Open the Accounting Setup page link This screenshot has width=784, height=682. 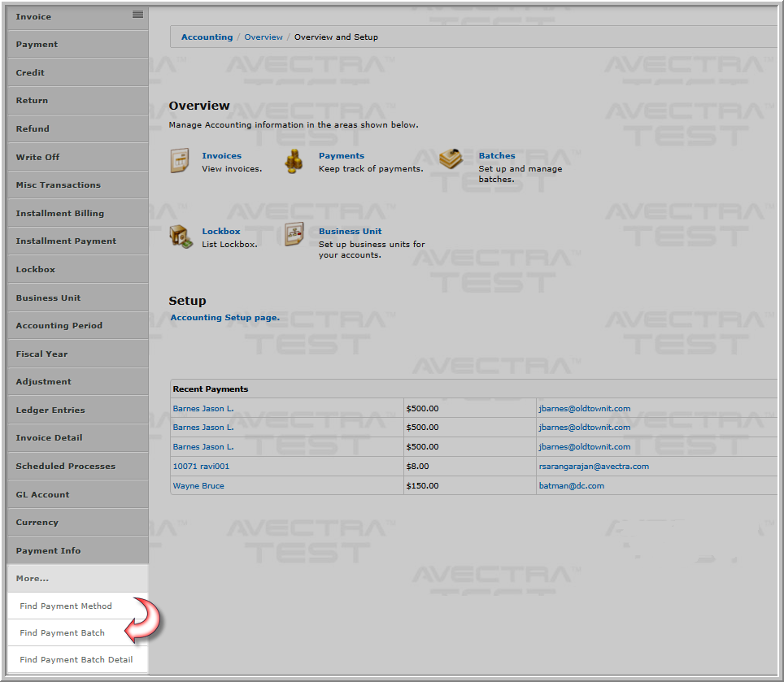click(225, 318)
